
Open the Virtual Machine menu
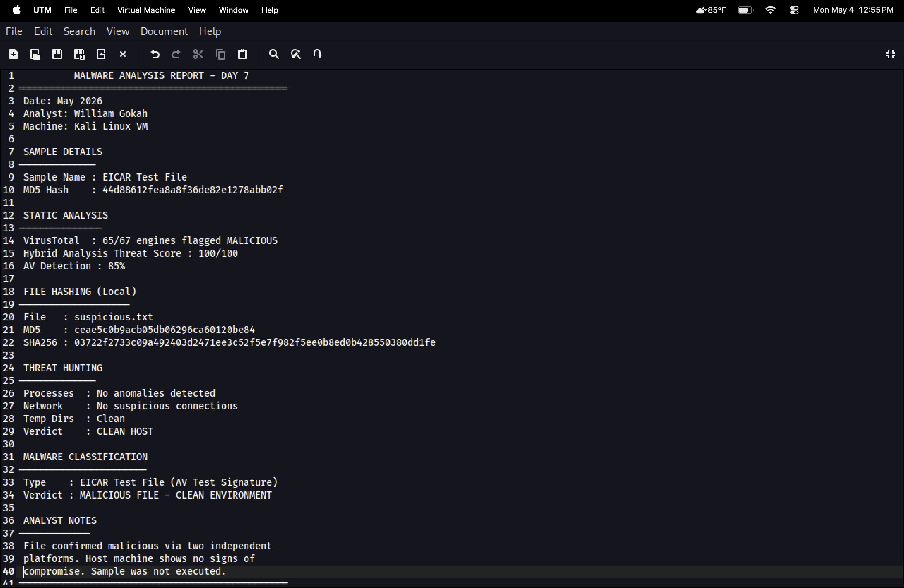pos(146,10)
